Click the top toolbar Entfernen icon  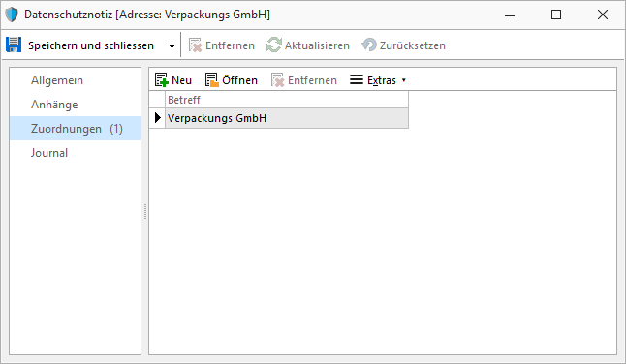pos(195,45)
